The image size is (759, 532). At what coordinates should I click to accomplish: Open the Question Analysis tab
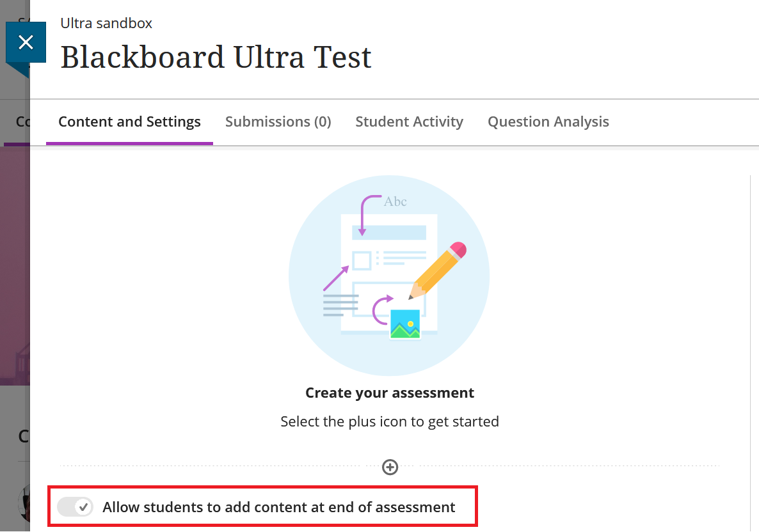coord(548,121)
